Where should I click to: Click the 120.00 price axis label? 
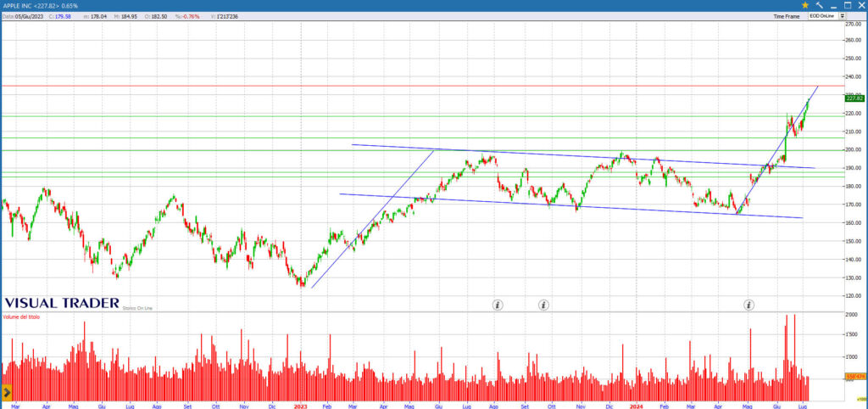[x=853, y=296]
